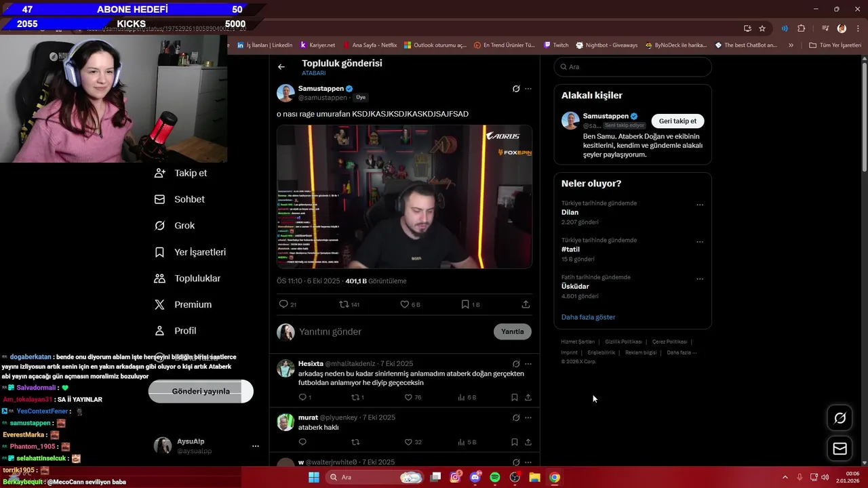Open Topluluklar in the sidebar
This screenshot has width=868, height=488.
[188, 279]
